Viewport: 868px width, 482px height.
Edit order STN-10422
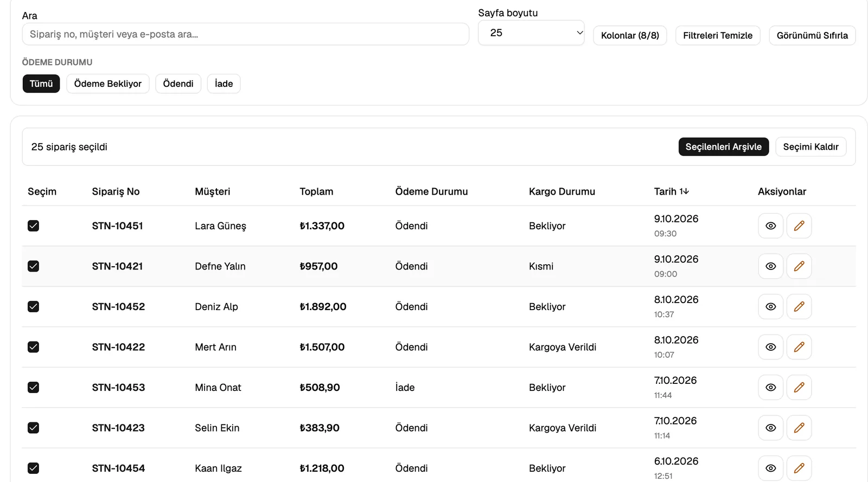[x=799, y=347]
